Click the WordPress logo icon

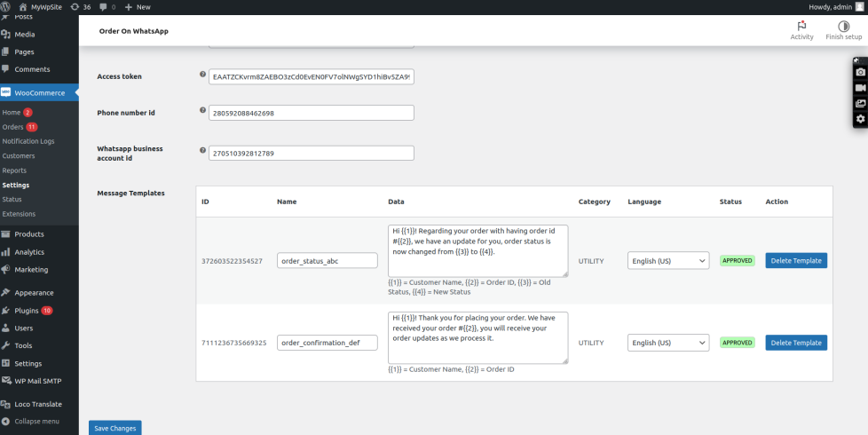pos(7,6)
